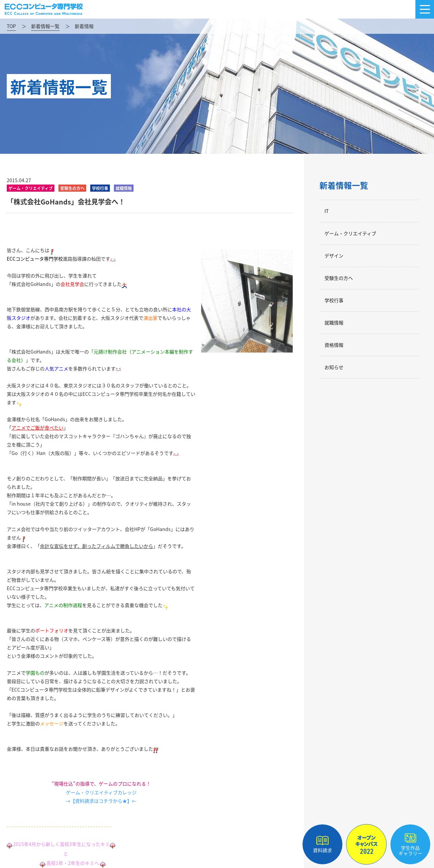The height and width of the screenshot is (868, 434).
Task: Select the 就職情報 purple tag
Action: click(124, 188)
